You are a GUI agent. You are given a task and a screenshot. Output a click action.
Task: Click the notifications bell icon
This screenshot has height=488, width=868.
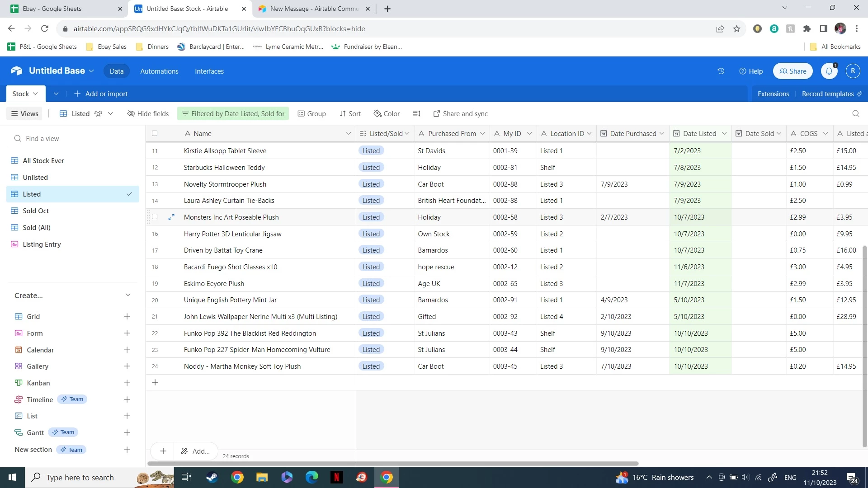[x=829, y=71]
